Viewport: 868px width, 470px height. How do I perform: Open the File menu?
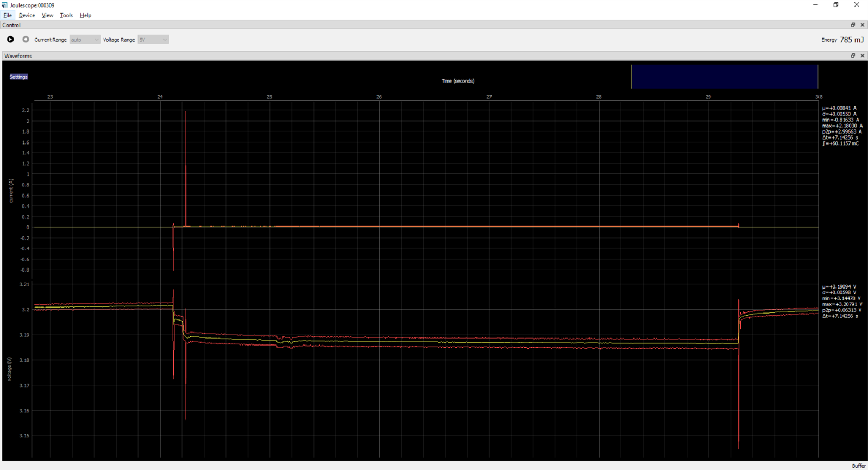pos(8,15)
